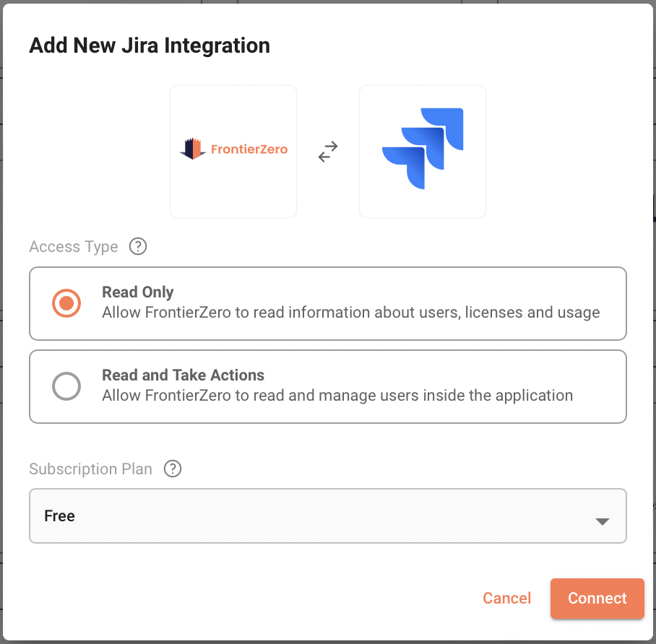Viewport: 656px width, 644px height.
Task: Open the Access Type help tooltip icon
Action: click(x=138, y=247)
